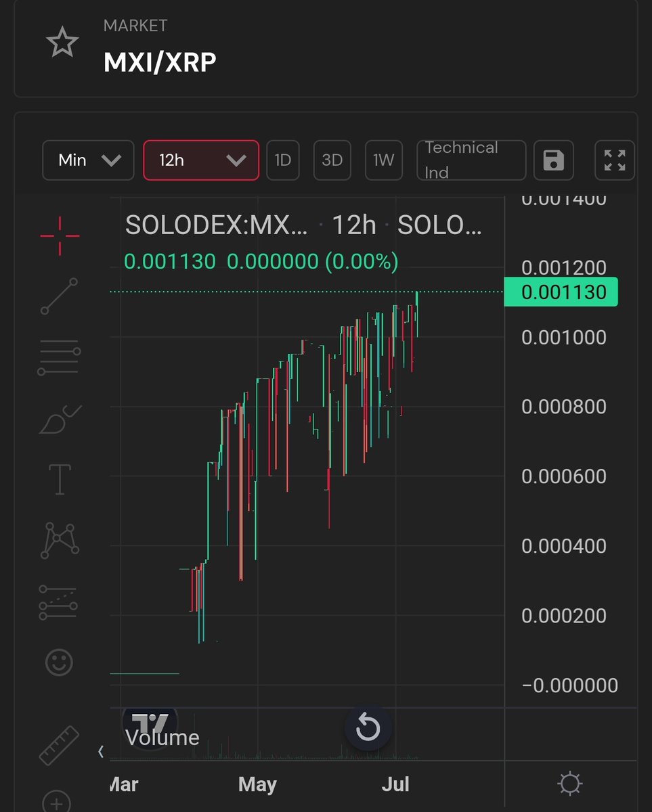Open the horizontal lines tool
This screenshot has width=652, height=812.
[60, 355]
